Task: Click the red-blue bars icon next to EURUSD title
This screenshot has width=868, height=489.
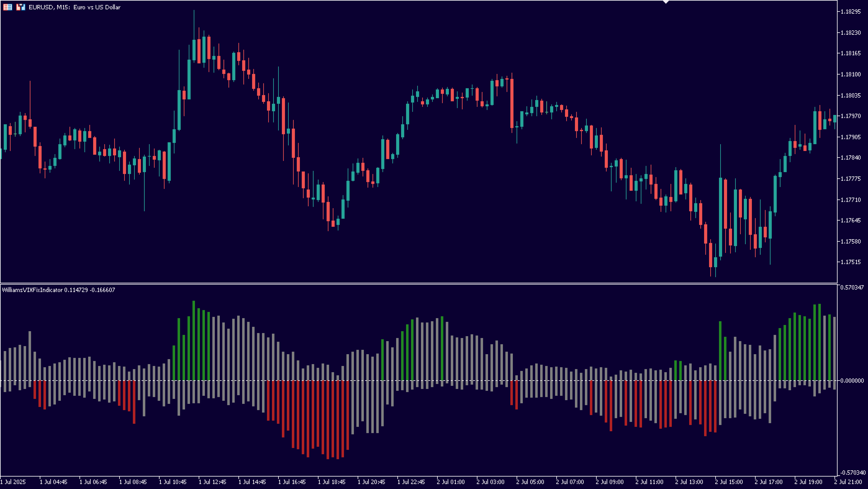Action: pyautogui.click(x=20, y=7)
